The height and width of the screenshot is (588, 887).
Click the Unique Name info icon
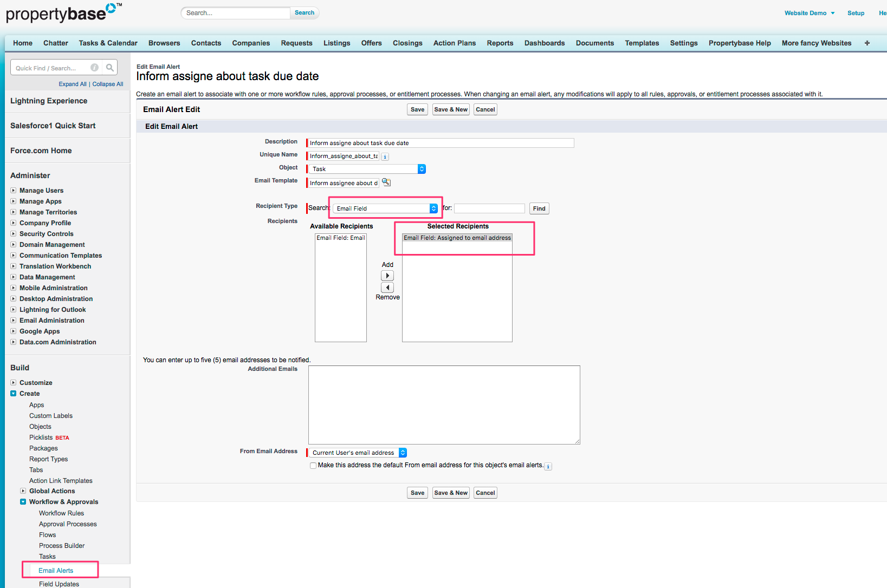tap(385, 156)
